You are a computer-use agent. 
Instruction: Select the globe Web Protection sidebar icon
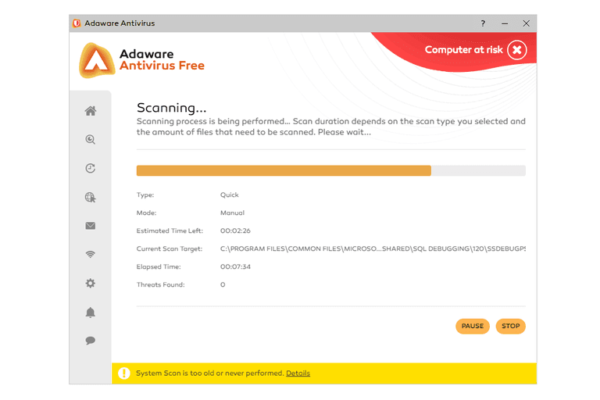(90, 198)
